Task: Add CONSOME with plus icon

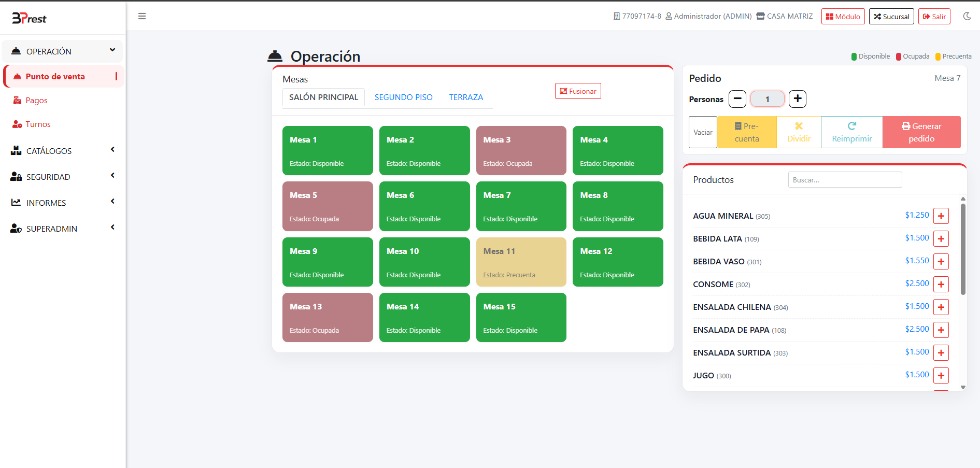Action: (x=941, y=285)
